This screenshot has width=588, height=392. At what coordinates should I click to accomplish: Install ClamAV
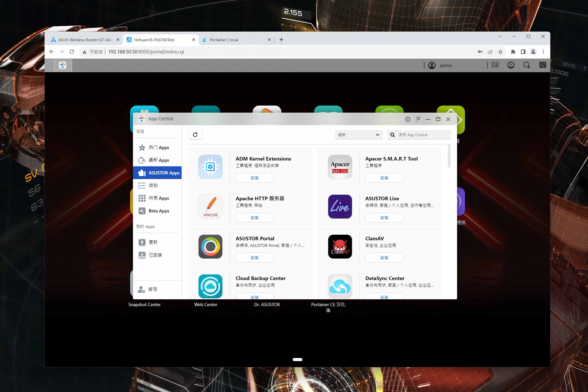click(x=384, y=258)
